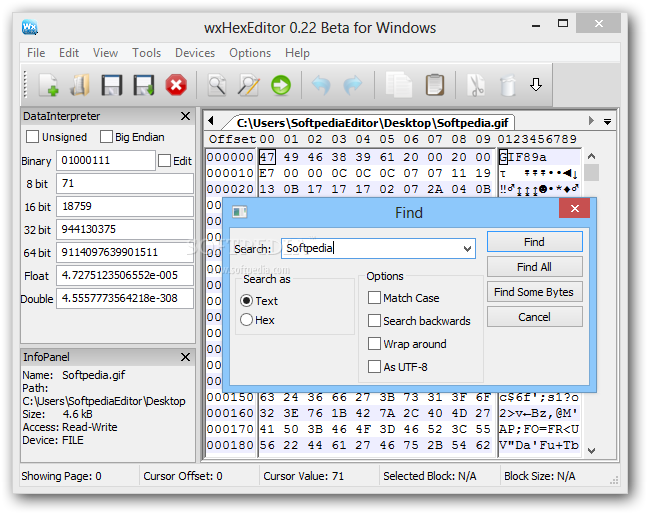
Task: Click the Double value field
Action: click(125, 298)
